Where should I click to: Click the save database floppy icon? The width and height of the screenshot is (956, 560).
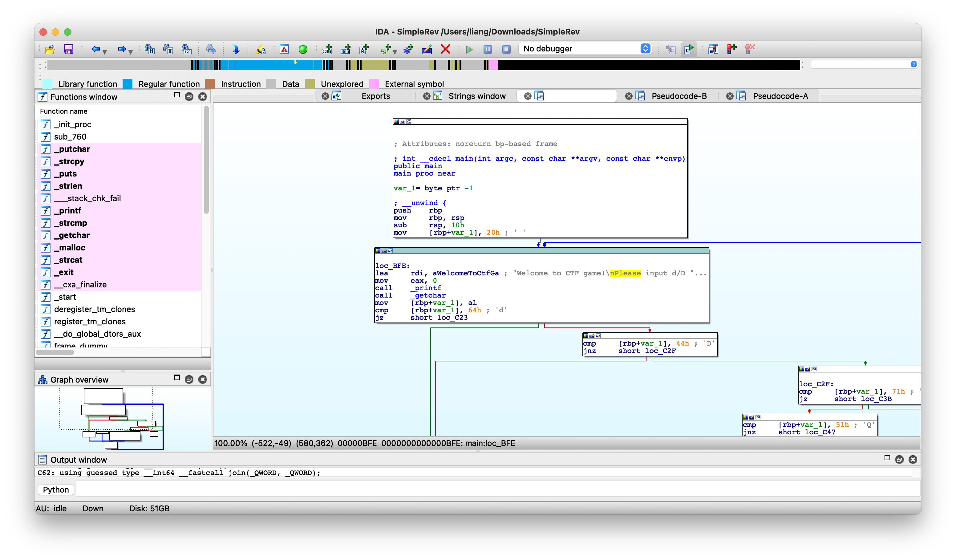68,49
